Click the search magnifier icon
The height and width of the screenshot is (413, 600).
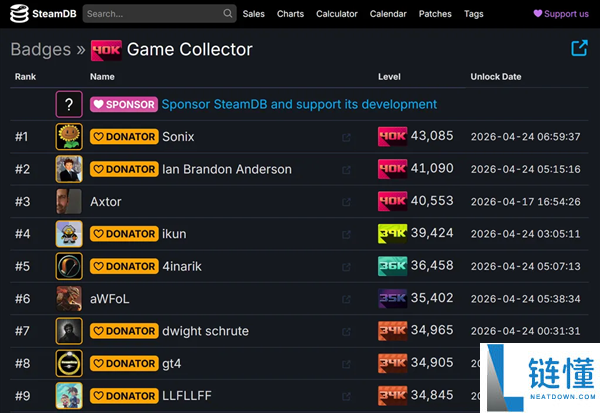(x=228, y=13)
